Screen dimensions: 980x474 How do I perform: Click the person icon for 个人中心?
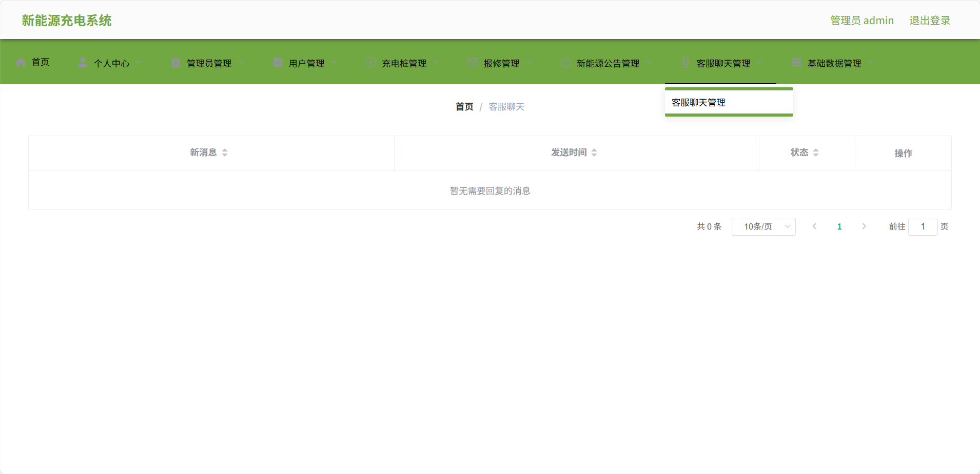tap(83, 63)
